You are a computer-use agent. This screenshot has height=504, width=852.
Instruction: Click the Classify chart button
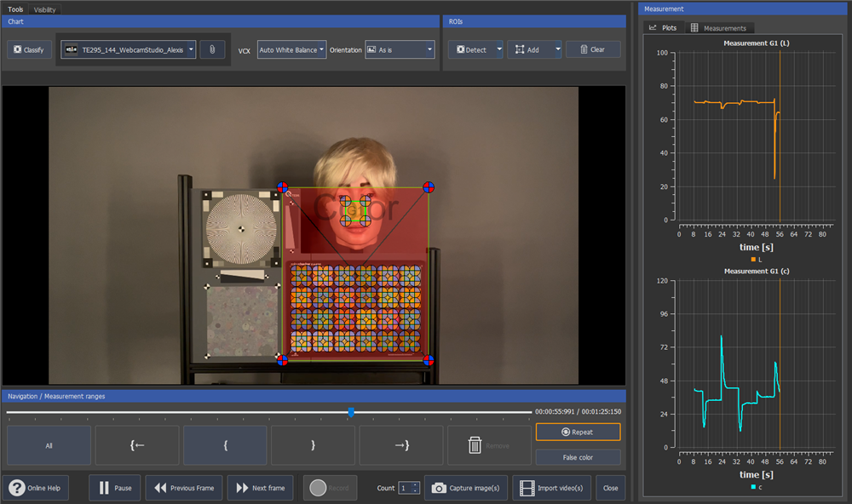[x=29, y=49]
